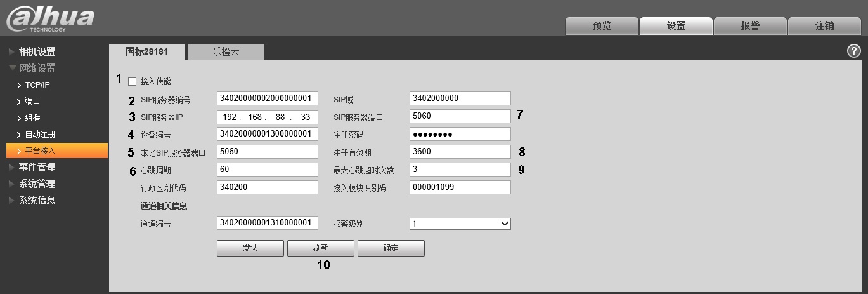868x294 pixels.
Task: Focus the 设备编号 input field
Action: (x=267, y=134)
